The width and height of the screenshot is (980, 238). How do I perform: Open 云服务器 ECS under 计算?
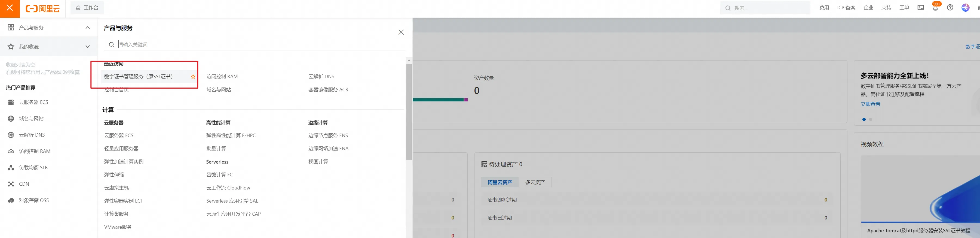pos(119,135)
